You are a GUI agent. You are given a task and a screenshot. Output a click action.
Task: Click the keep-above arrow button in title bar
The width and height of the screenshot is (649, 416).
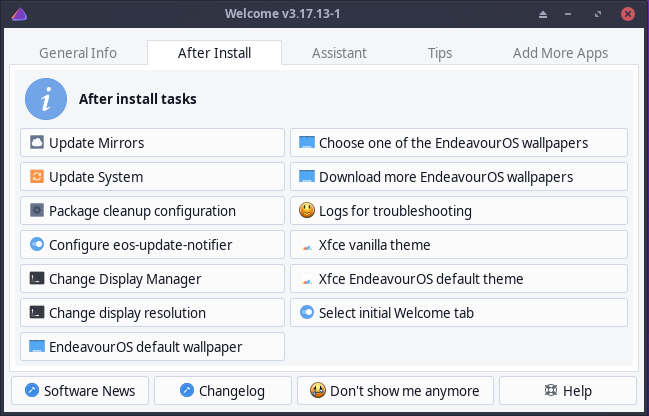(543, 14)
